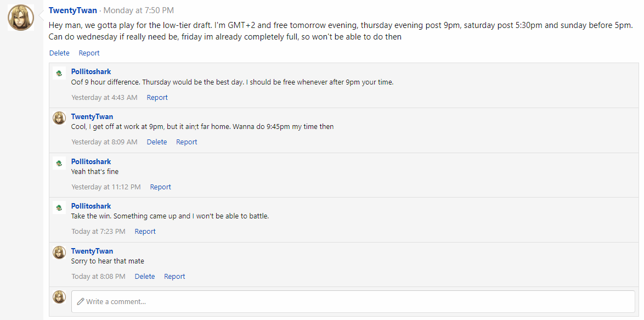The height and width of the screenshot is (320, 644).
Task: Click Pollitoshark's avatar on the 9 hour comment
Action: [x=59, y=73]
